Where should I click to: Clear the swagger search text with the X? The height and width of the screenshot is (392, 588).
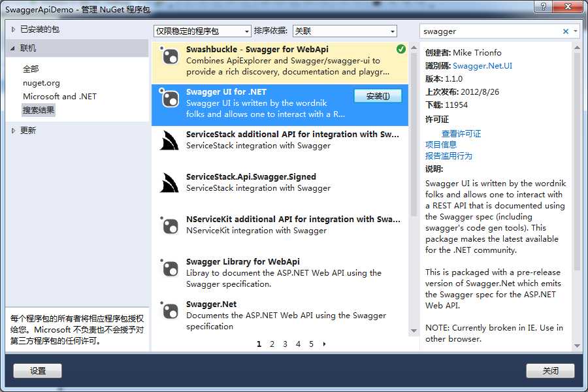pyautogui.click(x=566, y=31)
